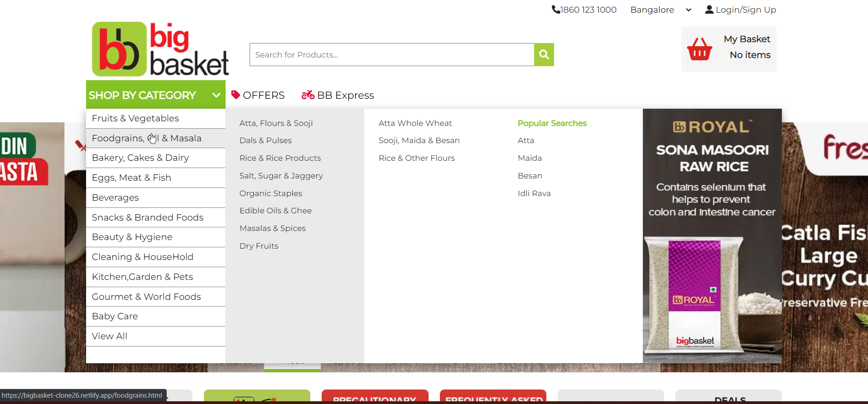This screenshot has height=404, width=868.
Task: Focus the Search for Products field
Action: point(392,55)
